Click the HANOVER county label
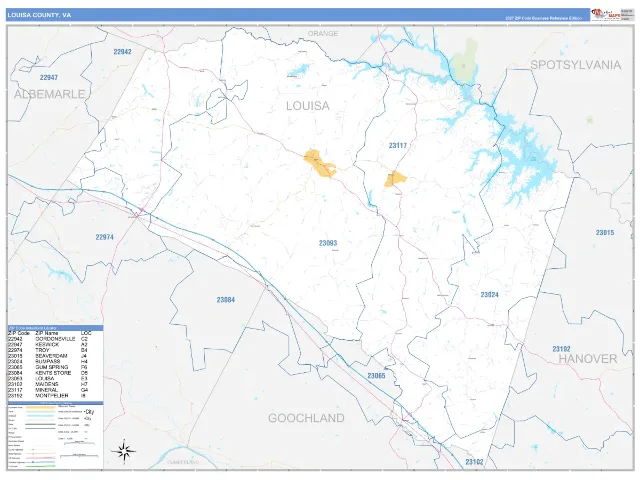 pos(588,359)
